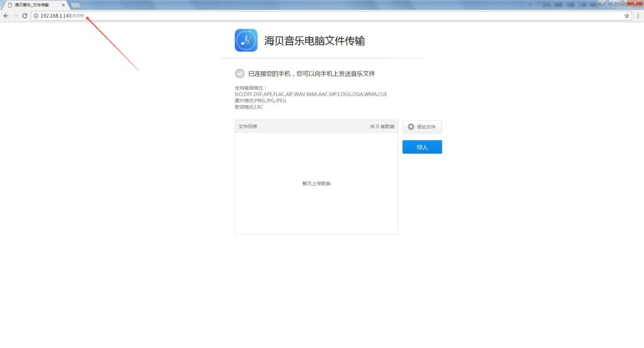
Task: Close the browser window
Action: point(635,3)
